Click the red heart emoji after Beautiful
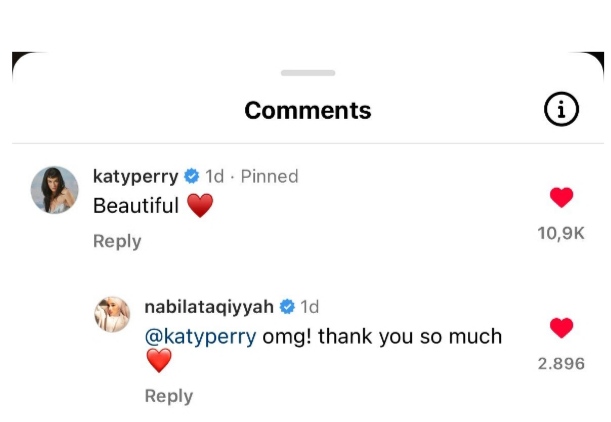Screen dimensions: 611x422 coord(200,206)
